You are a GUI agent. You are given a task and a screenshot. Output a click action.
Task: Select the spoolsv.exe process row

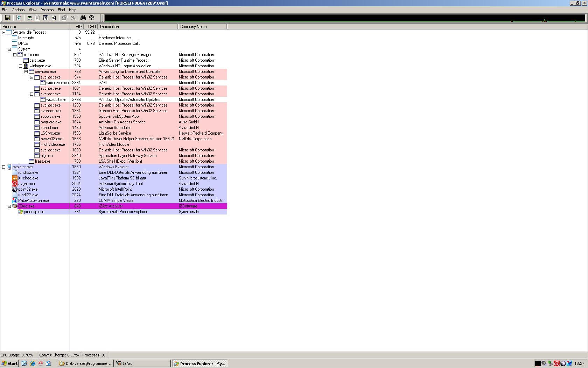(114, 116)
